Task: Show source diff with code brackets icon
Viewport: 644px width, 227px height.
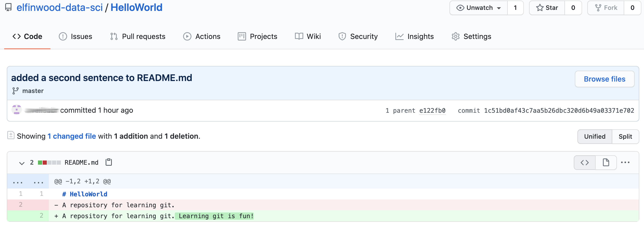Action: (584, 163)
